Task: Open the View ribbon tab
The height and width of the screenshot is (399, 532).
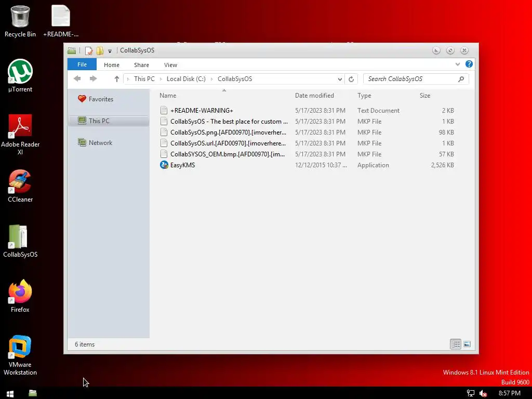Action: pos(170,65)
